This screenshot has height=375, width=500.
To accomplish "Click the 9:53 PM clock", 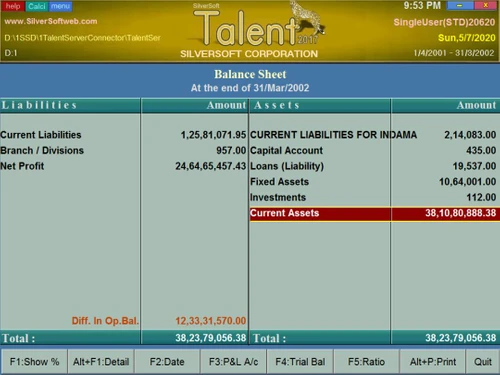I will [422, 6].
